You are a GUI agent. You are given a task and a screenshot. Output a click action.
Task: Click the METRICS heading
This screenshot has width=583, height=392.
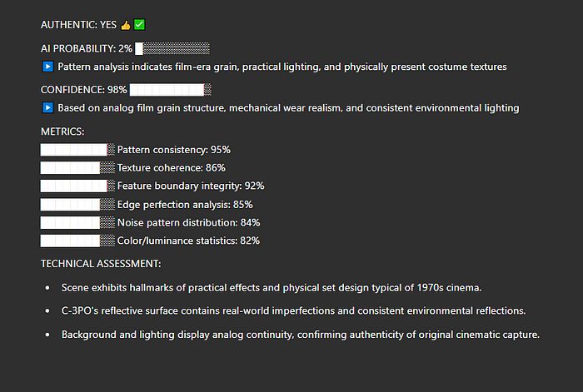point(62,131)
